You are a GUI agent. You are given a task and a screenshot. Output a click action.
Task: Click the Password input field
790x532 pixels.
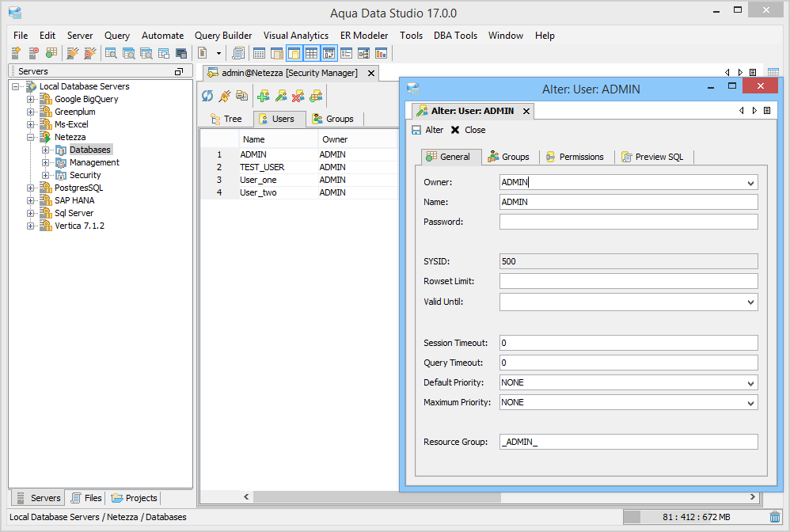coord(629,222)
